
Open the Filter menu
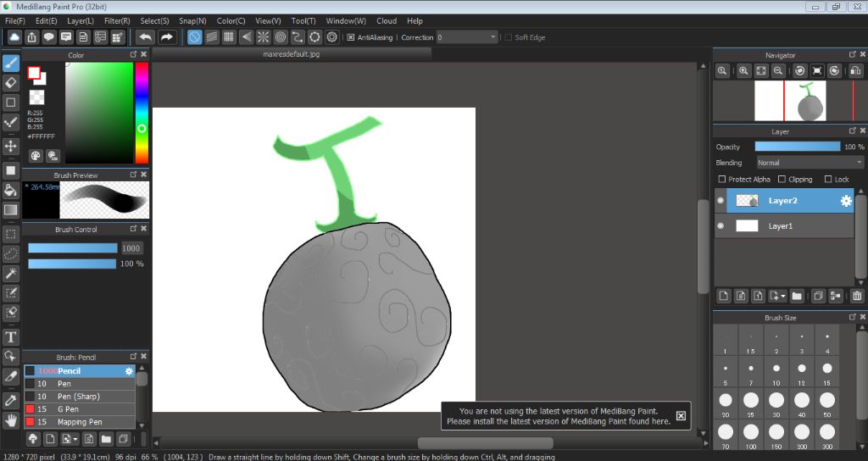pos(117,20)
